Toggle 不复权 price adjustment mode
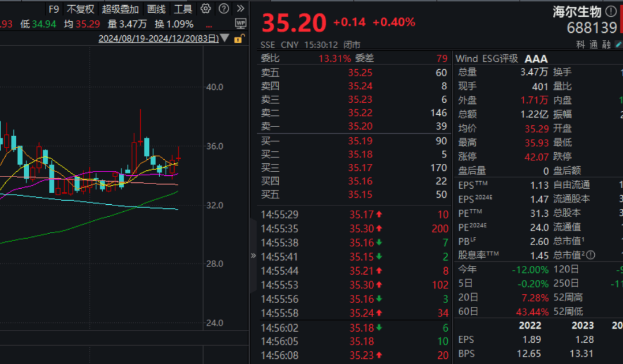This screenshot has height=364, width=623. coord(80,9)
